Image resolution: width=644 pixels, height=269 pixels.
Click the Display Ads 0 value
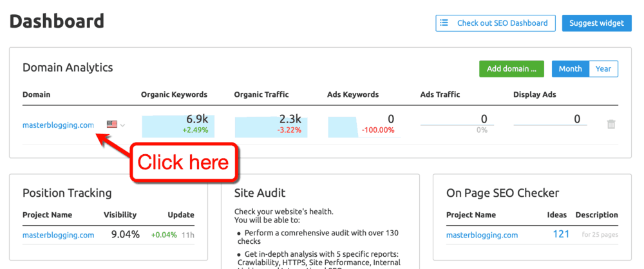click(577, 119)
